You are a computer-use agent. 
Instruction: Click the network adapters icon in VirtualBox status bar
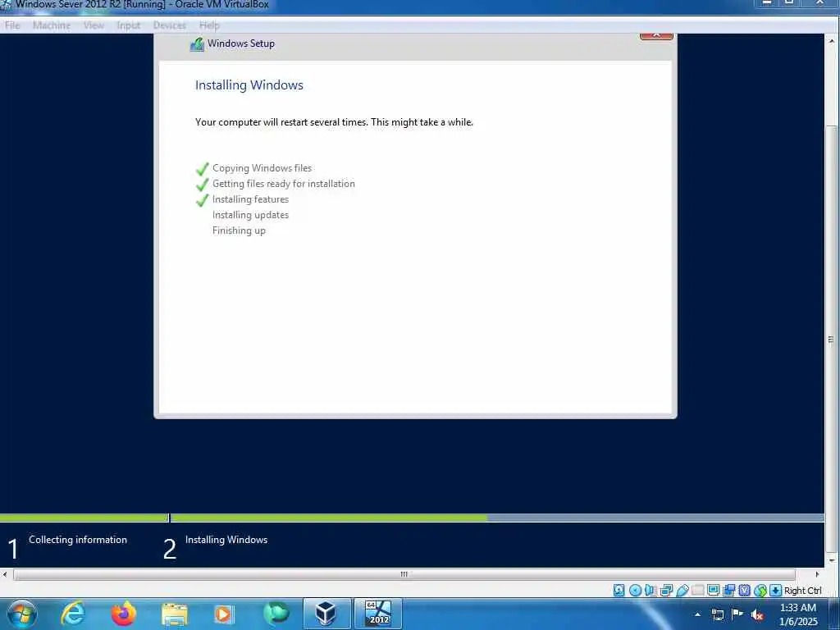point(666,591)
